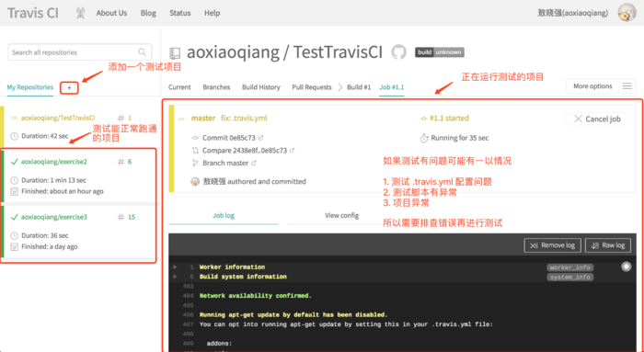Switch to the Current tab
The height and width of the screenshot is (352, 644).
click(x=179, y=87)
